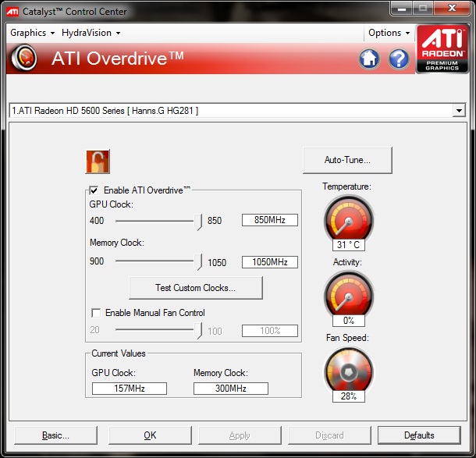Screen dimensions: 476x458
Task: Click the orange padlock unlock icon
Action: point(98,162)
